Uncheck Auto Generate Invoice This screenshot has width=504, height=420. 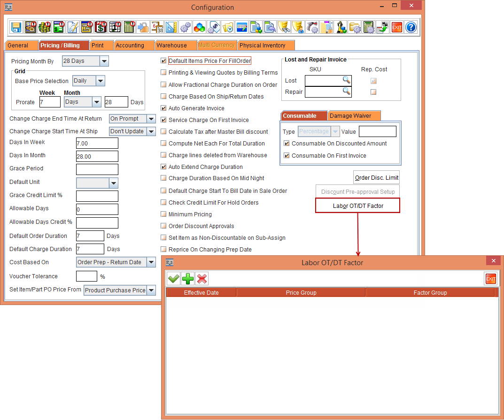(163, 108)
